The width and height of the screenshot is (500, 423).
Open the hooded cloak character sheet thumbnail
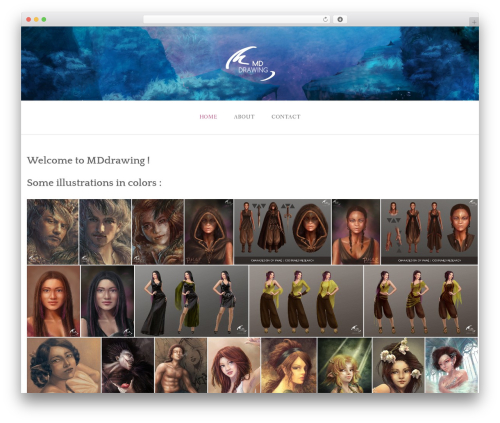point(282,232)
